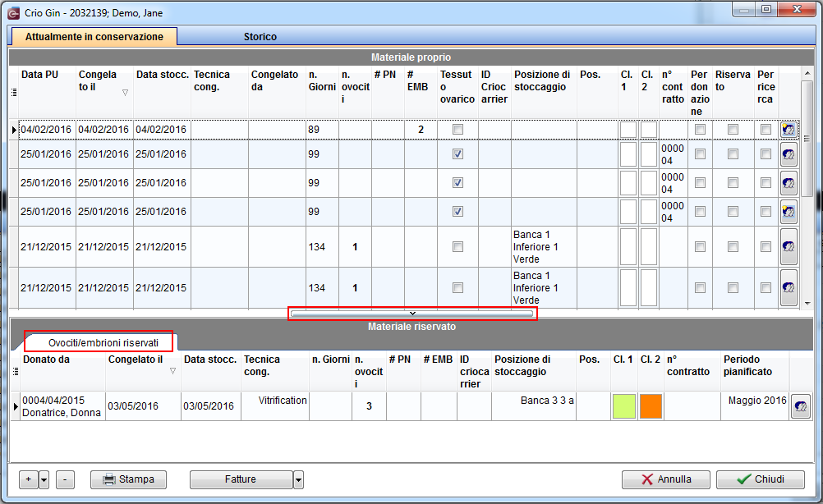Click the Maggio 2016 cell
This screenshot has width=823, height=504.
[x=755, y=406]
